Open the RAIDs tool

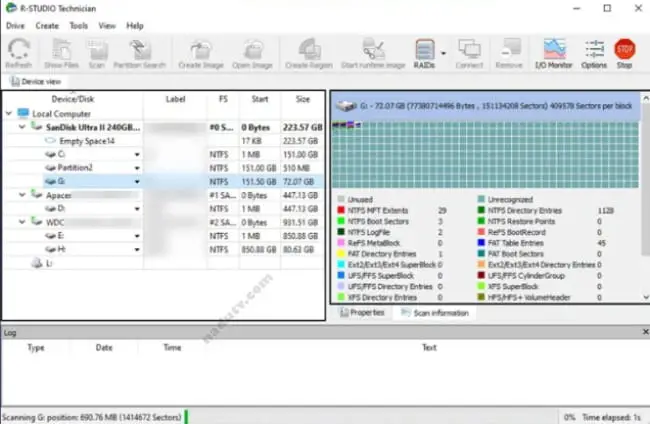424,53
